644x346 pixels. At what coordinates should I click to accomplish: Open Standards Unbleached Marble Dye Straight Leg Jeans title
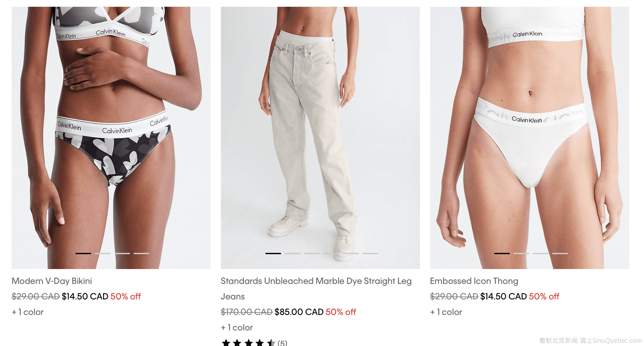pos(316,289)
